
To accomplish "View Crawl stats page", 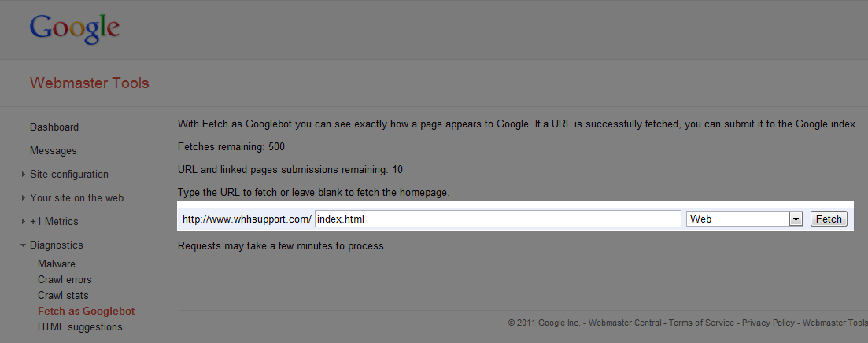I will pyautogui.click(x=63, y=296).
